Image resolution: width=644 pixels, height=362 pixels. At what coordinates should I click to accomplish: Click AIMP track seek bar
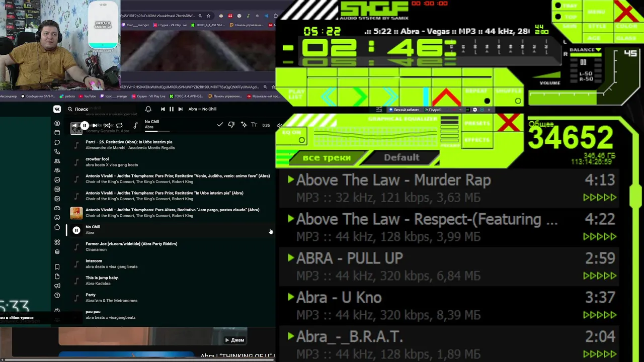pyautogui.click(x=399, y=77)
